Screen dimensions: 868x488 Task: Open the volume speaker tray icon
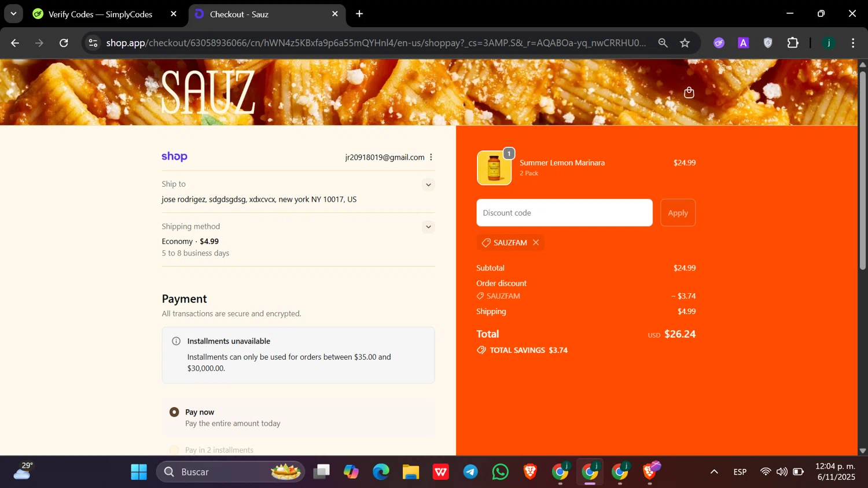[782, 472]
